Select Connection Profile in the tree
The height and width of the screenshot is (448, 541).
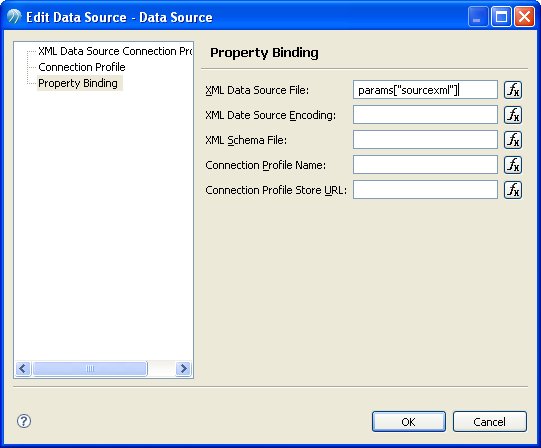coord(82,67)
